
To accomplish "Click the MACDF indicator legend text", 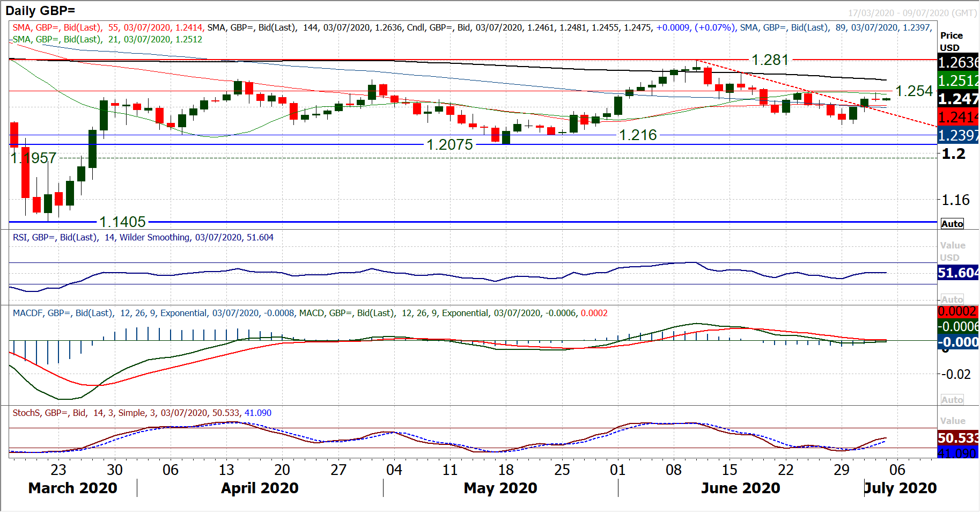I will pos(310,313).
